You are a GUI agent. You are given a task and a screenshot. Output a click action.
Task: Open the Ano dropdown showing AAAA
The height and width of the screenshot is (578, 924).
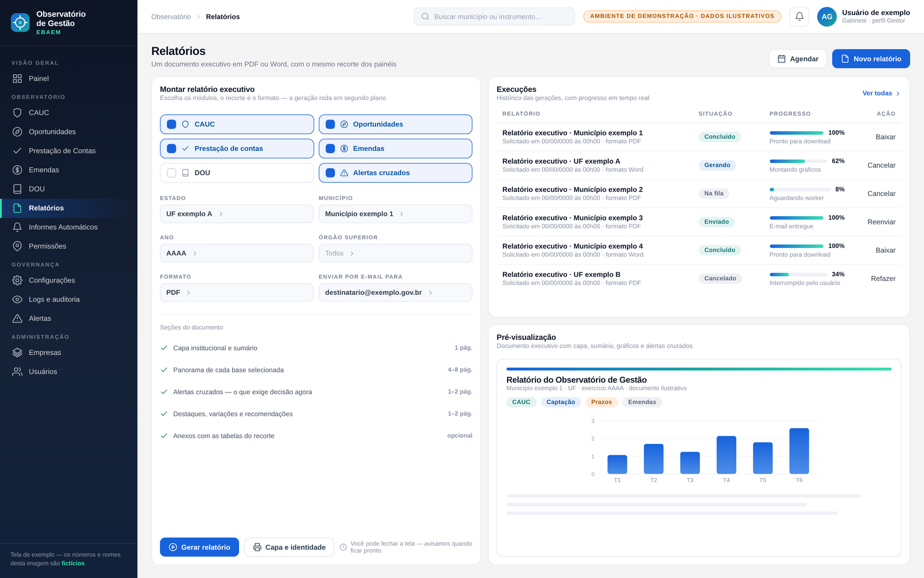[x=237, y=253]
